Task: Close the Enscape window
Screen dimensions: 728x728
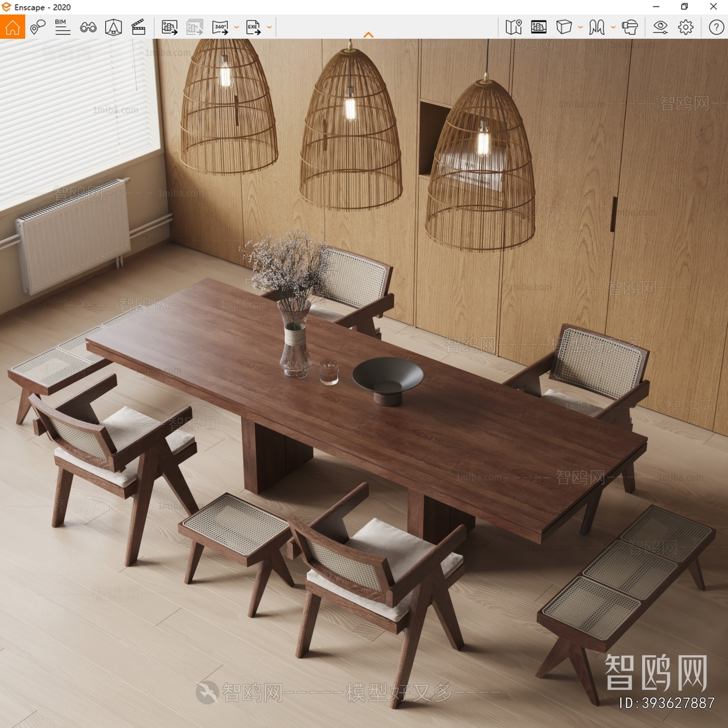Action: [x=713, y=7]
